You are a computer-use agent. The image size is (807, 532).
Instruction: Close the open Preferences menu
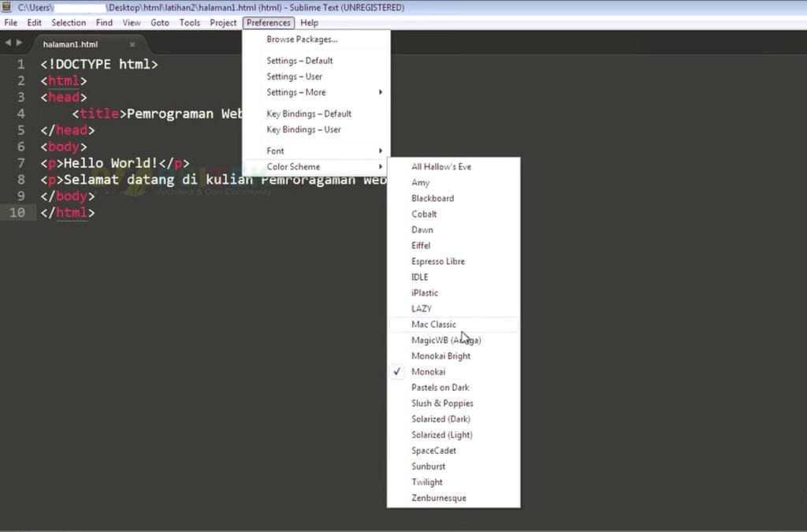(269, 23)
